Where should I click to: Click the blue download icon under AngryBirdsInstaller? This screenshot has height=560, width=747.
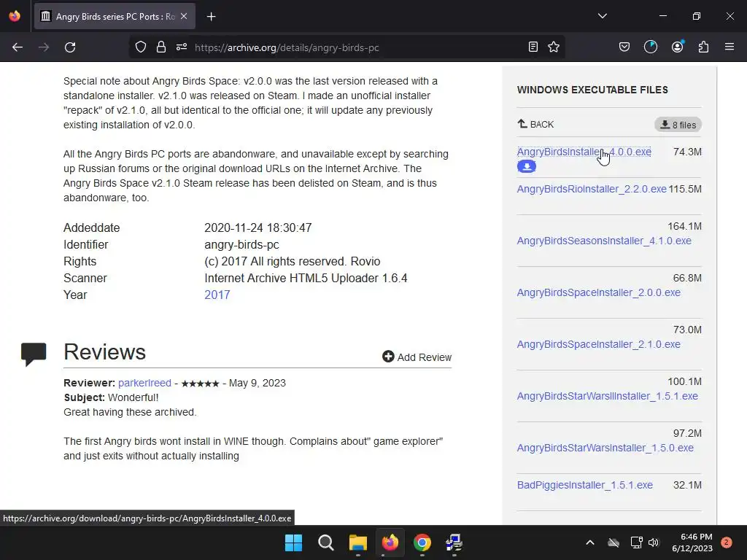click(x=527, y=166)
